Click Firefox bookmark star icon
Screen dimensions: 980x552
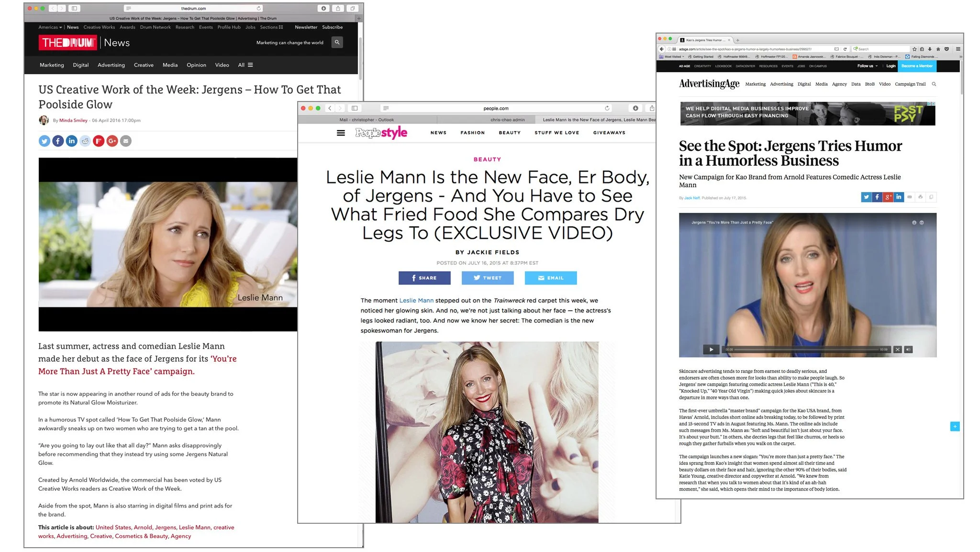tap(914, 49)
